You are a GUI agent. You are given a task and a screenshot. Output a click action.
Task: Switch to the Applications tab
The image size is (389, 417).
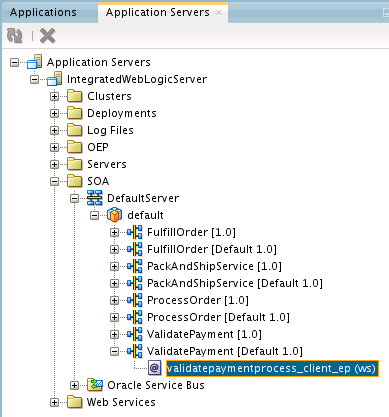[43, 12]
